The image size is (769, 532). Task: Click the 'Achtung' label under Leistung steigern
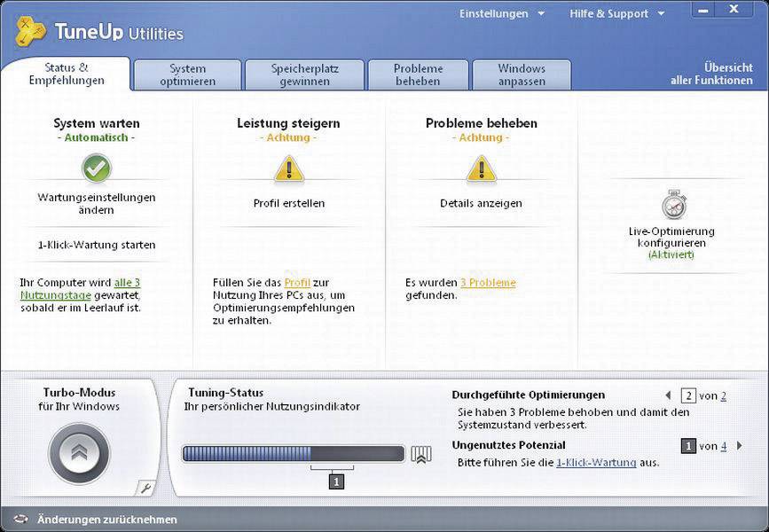(x=288, y=137)
